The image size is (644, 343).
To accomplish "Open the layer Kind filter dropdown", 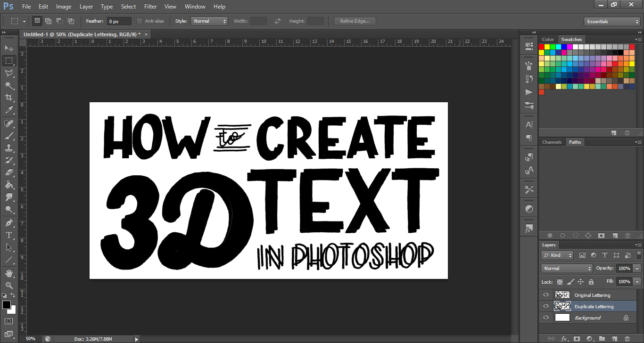I will (x=557, y=255).
